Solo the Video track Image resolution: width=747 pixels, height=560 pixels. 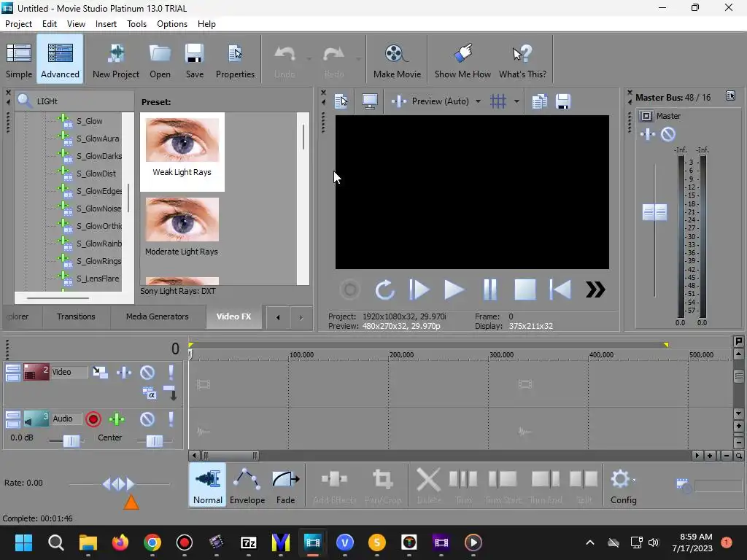pos(171,372)
